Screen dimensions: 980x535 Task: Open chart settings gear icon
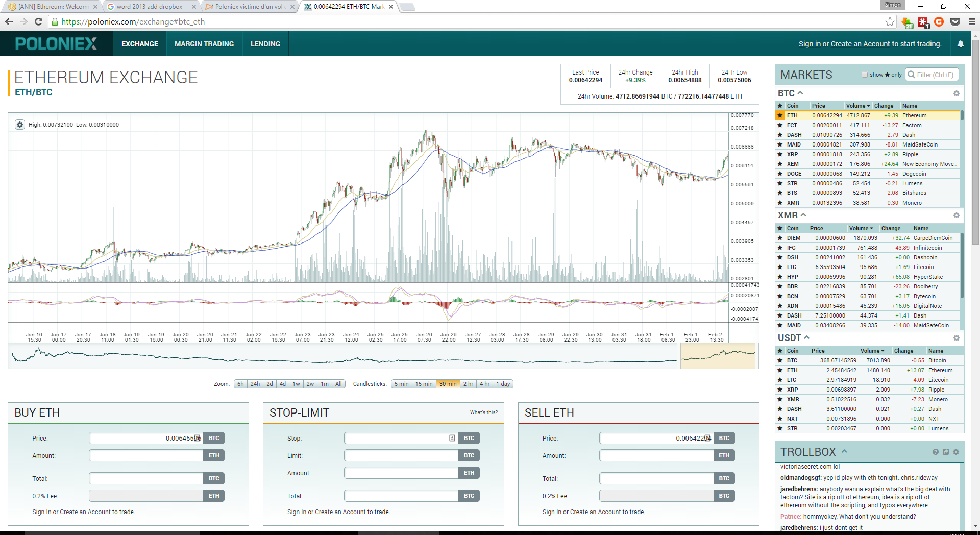point(20,125)
